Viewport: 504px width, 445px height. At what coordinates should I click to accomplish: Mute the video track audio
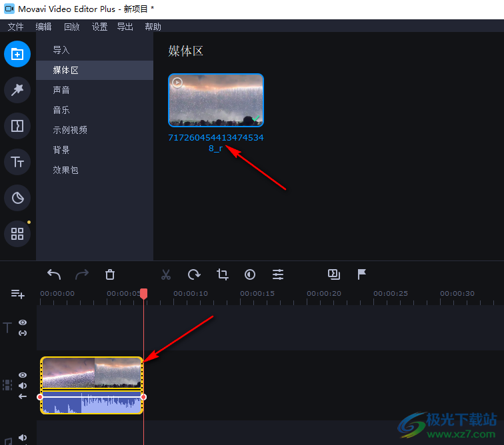(23, 386)
